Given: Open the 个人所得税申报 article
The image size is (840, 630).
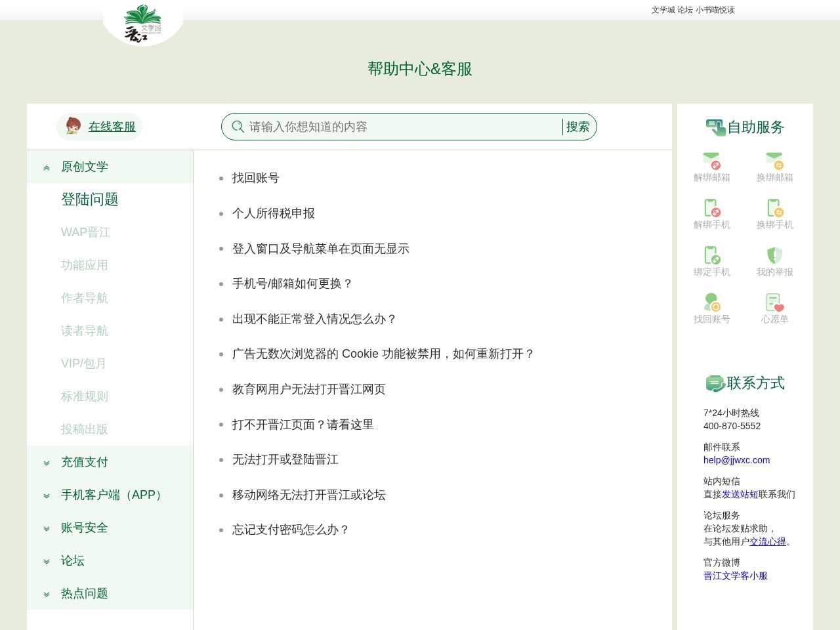Looking at the screenshot, I should click(274, 213).
